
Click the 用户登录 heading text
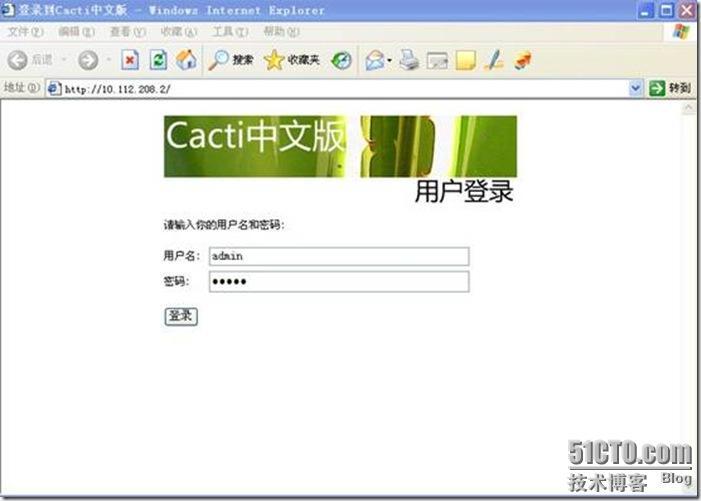(x=464, y=192)
